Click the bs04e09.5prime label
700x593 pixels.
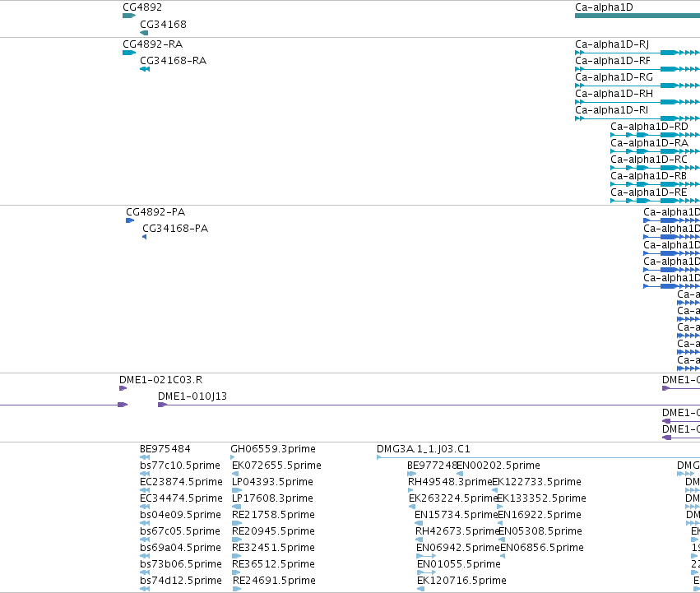tap(180, 516)
